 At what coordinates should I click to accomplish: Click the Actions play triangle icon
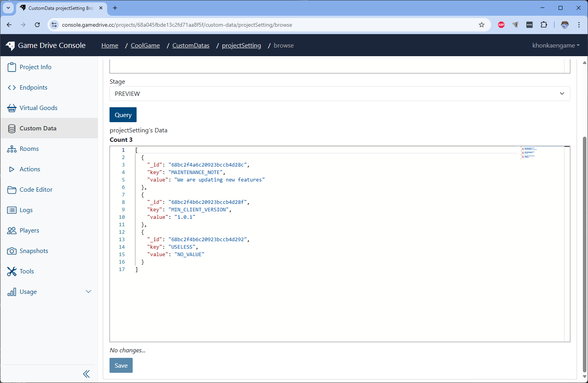tap(12, 169)
